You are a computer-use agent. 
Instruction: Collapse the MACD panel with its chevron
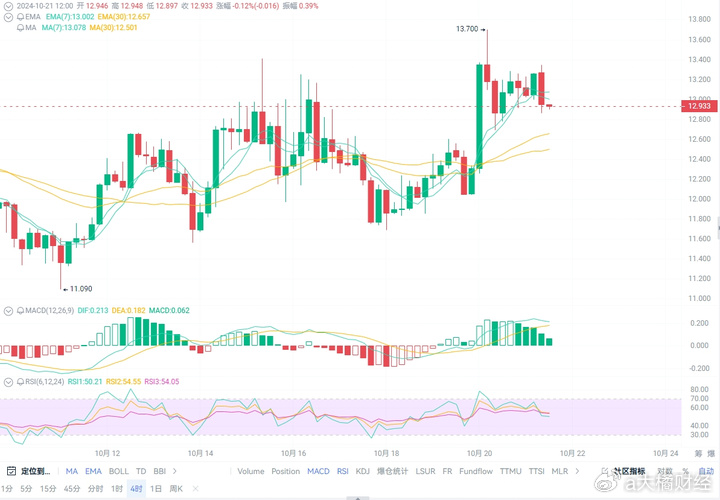click(x=8, y=311)
